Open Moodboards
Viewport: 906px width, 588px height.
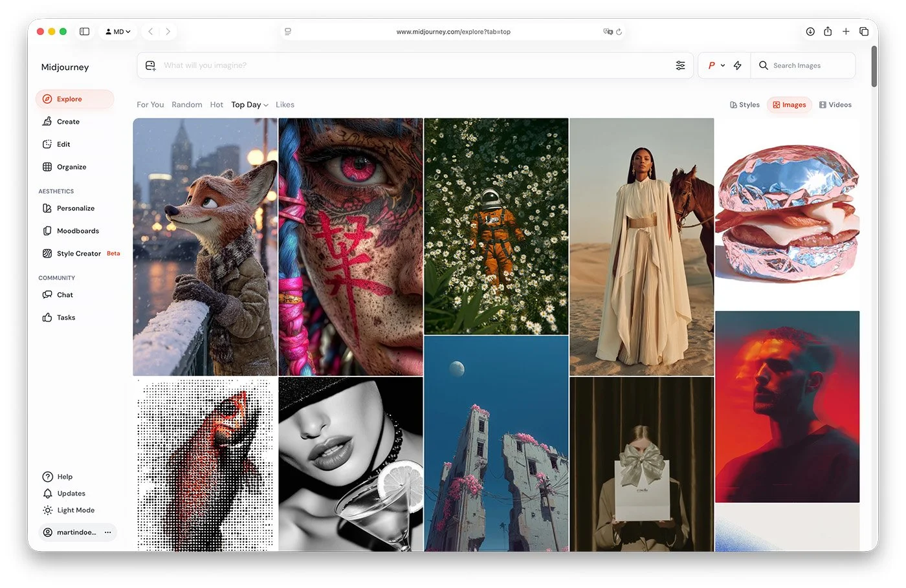(71, 231)
